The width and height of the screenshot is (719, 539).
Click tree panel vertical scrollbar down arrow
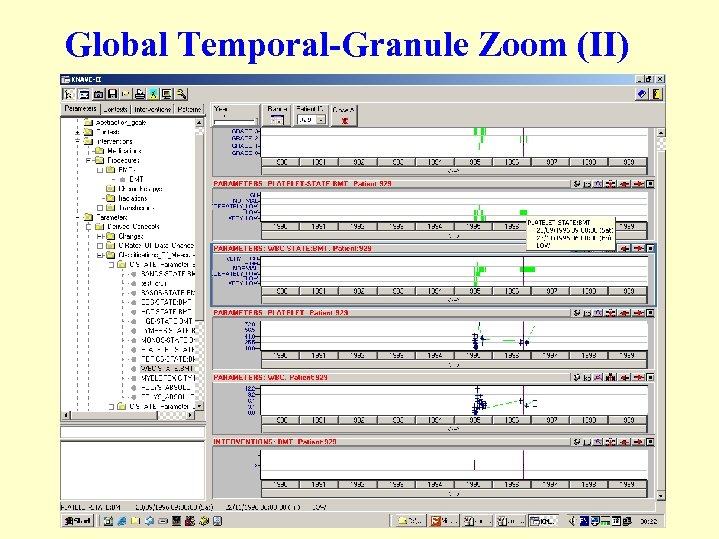click(199, 406)
